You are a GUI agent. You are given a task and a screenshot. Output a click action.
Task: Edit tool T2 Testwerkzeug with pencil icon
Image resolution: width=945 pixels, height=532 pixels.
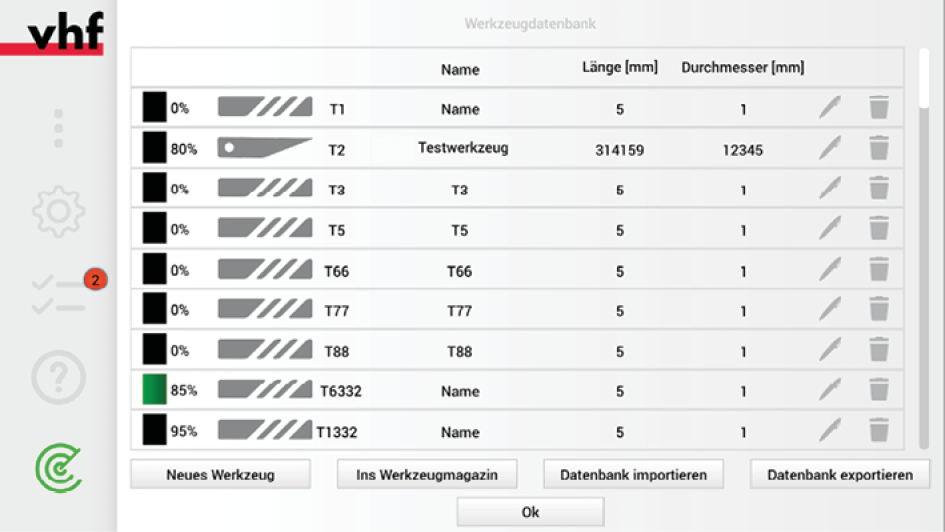tap(830, 148)
